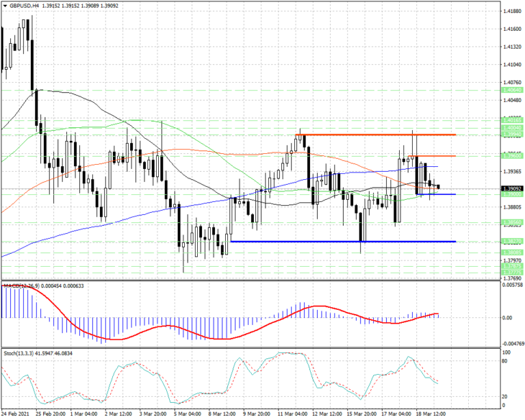Click the 18 Mar 12:00 time label
Screen dimensions: 525x420
[432, 414]
